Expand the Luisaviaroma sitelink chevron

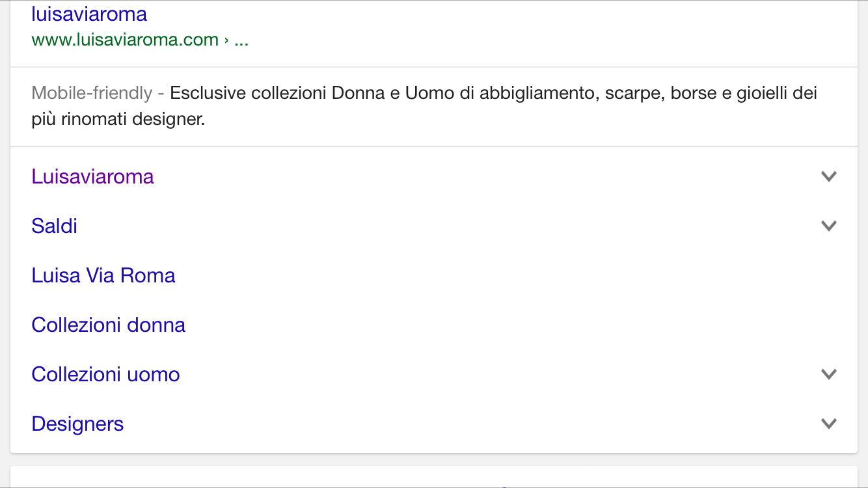(828, 176)
